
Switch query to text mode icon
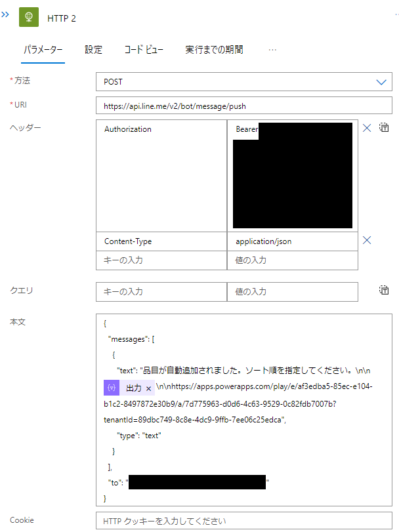tap(384, 290)
